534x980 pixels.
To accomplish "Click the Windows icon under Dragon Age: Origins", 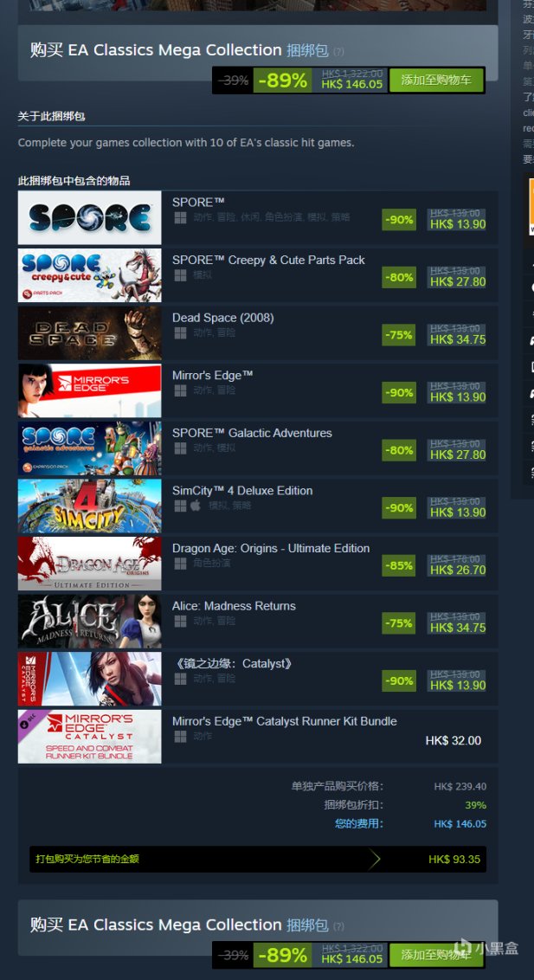I will tap(181, 564).
